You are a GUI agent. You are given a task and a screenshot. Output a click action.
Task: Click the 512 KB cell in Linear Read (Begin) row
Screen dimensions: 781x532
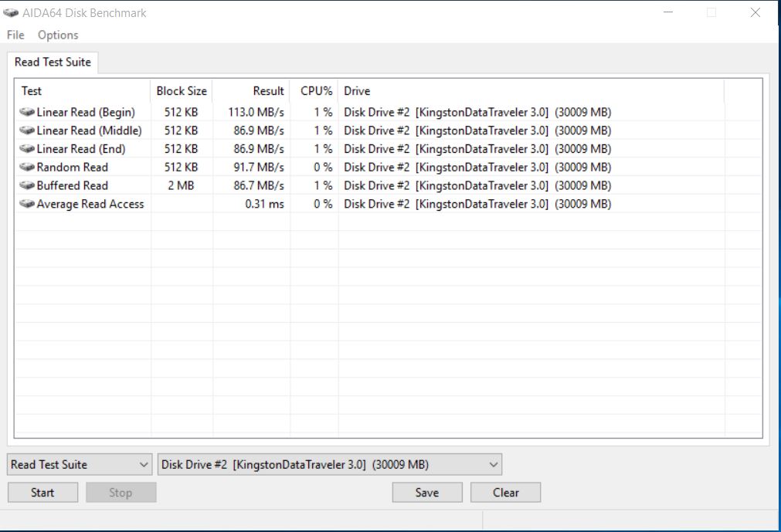(x=182, y=112)
